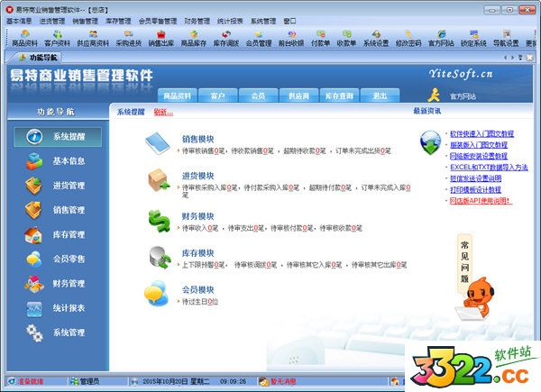541x392 pixels.
Task: Open 付款单 toolbar icon
Action: click(320, 38)
